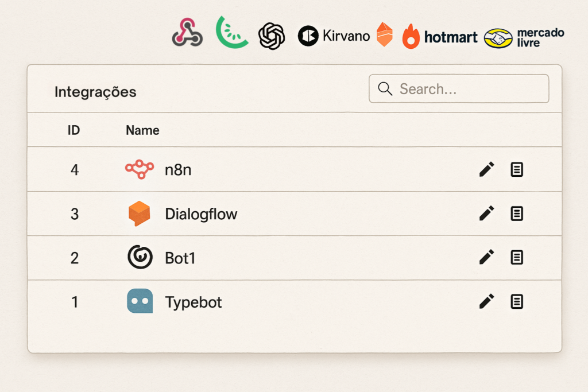This screenshot has height=392, width=588.
Task: Click ID 2 in the Bot1 row
Action: click(x=75, y=258)
